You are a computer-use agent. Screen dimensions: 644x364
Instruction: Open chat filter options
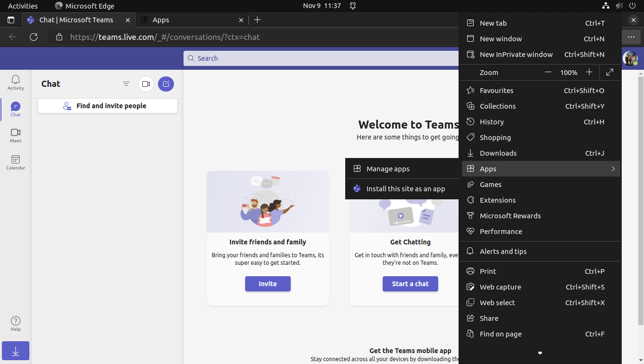click(126, 84)
